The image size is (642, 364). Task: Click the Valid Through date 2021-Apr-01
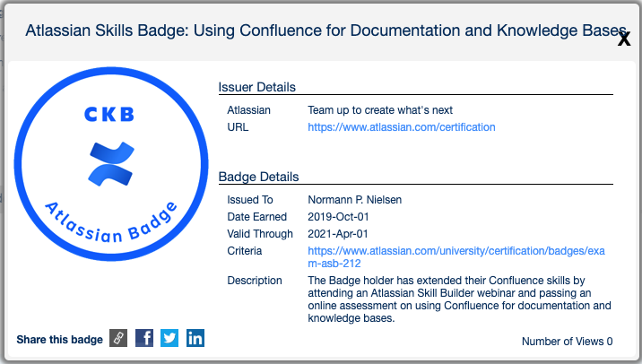point(338,234)
